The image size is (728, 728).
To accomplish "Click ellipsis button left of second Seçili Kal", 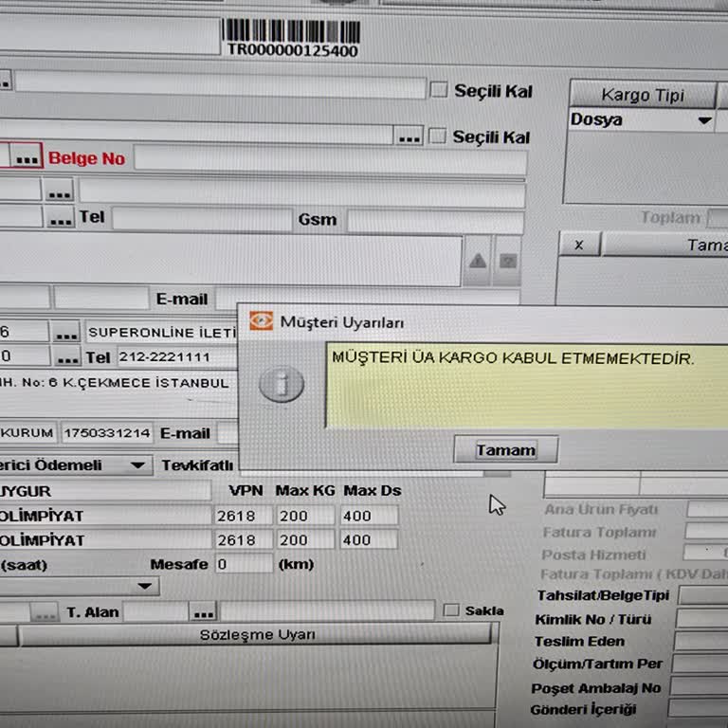I will [x=409, y=136].
